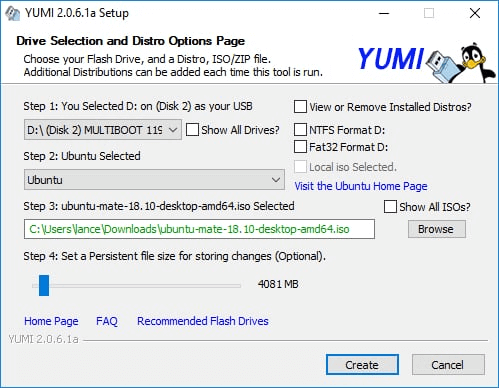Screen dimensions: 499x388
Task: Click the YUMI app icon in title bar
Action: pyautogui.click(x=12, y=13)
